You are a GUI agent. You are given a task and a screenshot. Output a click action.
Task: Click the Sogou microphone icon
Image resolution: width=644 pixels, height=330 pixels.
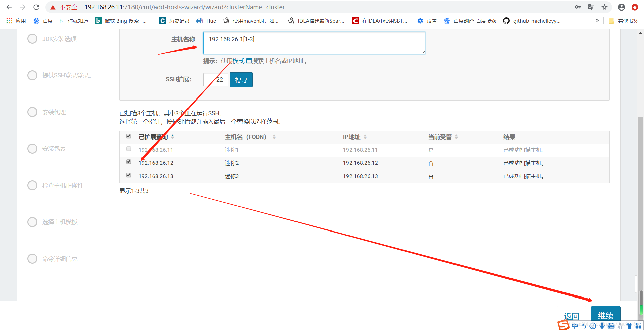[602, 326]
